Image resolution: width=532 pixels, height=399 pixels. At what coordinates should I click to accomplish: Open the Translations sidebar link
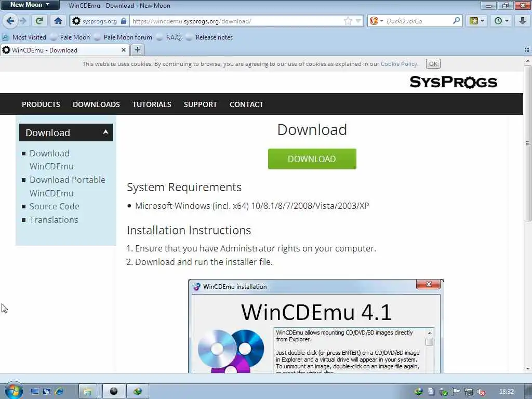(x=54, y=220)
